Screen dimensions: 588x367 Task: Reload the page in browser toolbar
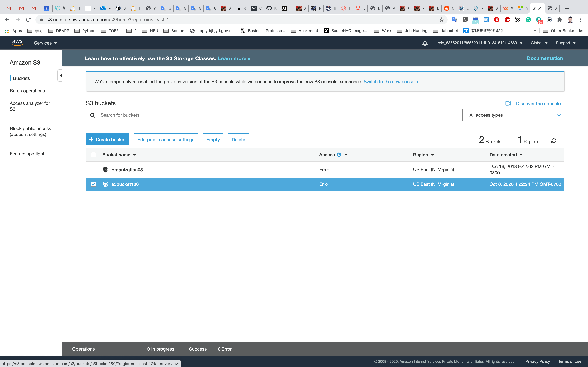coord(28,20)
